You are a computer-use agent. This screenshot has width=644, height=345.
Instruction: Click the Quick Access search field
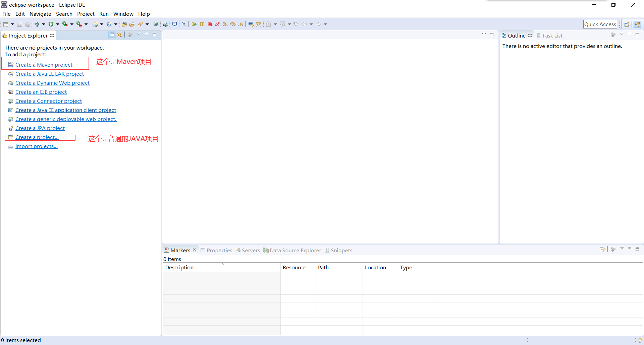(x=600, y=24)
